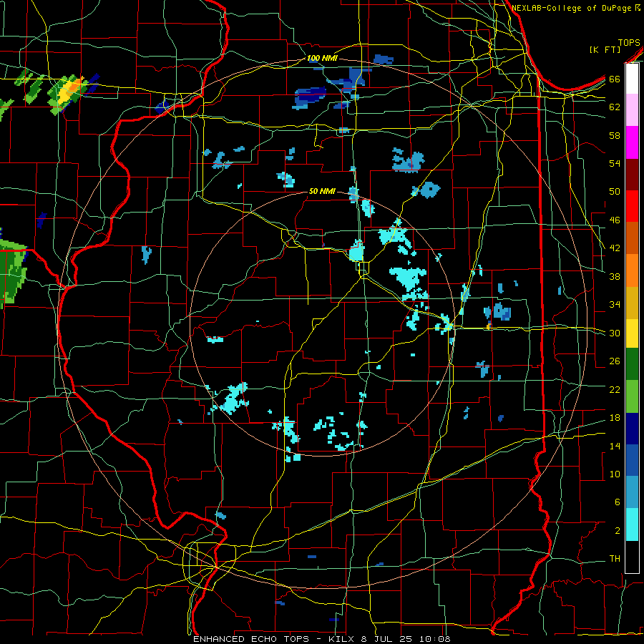Click the "2" legend value

(618, 531)
